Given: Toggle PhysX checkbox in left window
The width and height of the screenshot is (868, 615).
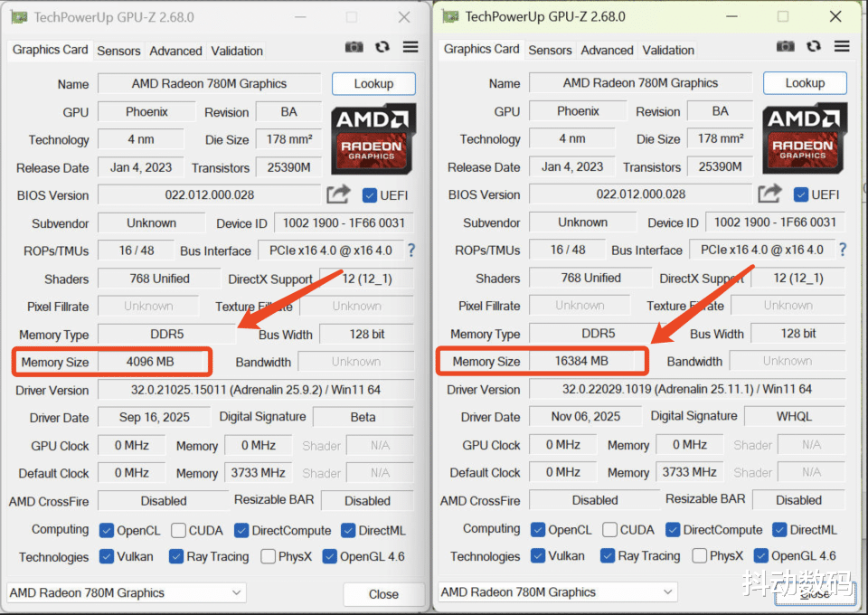Looking at the screenshot, I should pyautogui.click(x=268, y=556).
